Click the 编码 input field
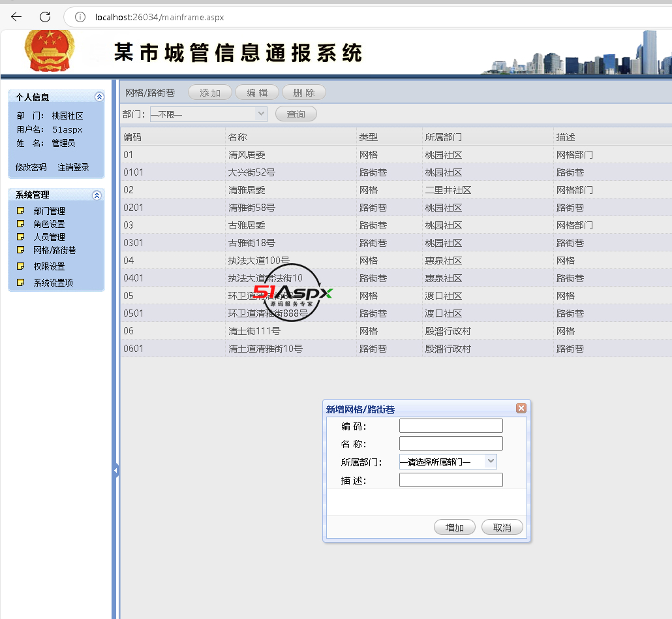Screen dimensions: 672x619 [451, 426]
